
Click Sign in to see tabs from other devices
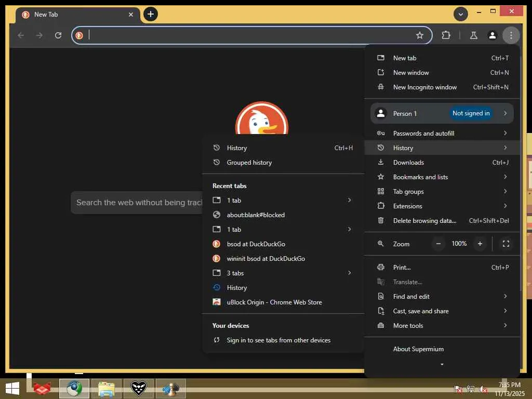point(283,340)
